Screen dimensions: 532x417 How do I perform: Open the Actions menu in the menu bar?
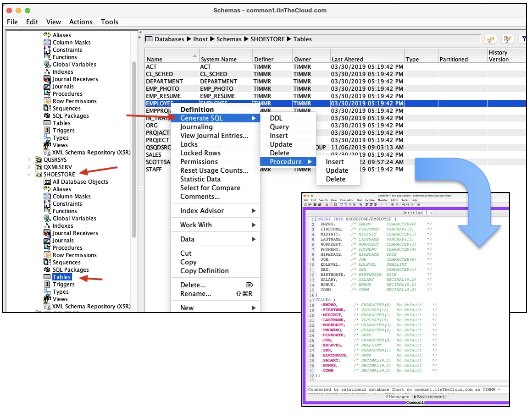(x=81, y=22)
